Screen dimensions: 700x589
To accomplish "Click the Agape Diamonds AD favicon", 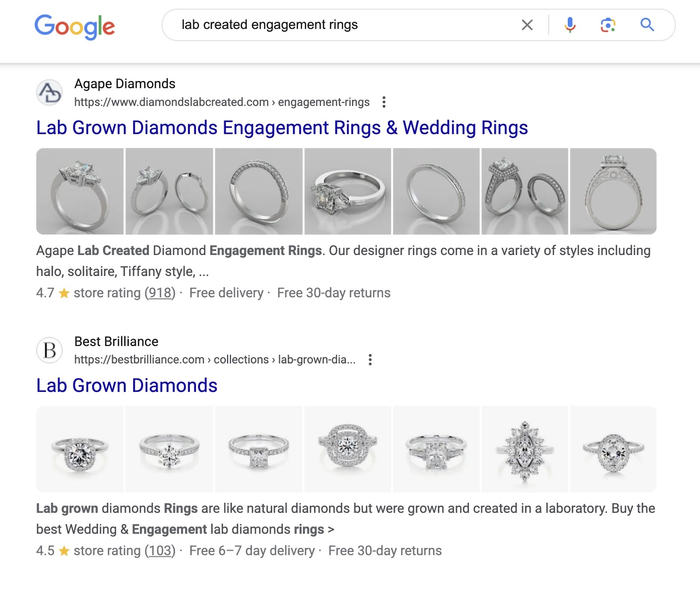I will pyautogui.click(x=49, y=93).
